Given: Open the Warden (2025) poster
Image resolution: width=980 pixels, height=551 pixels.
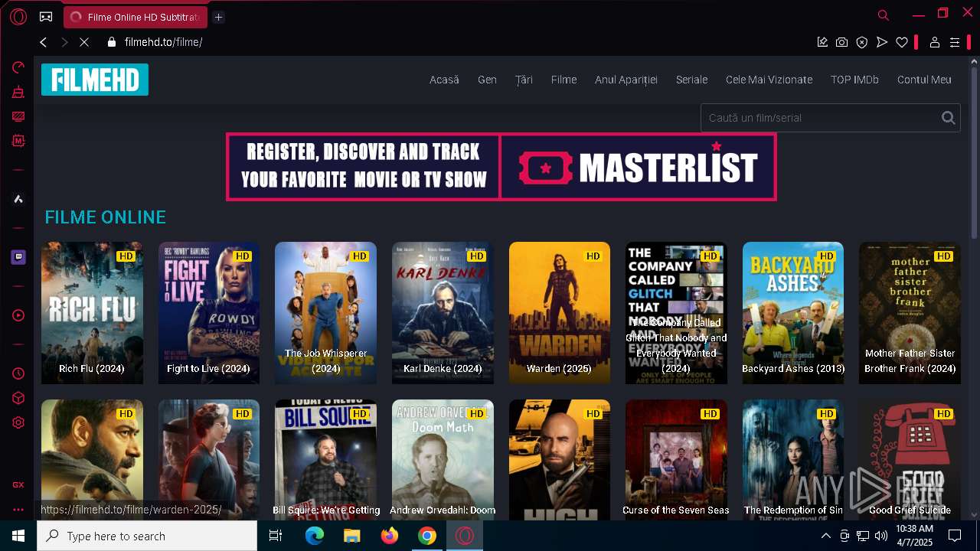Looking at the screenshot, I should point(560,313).
